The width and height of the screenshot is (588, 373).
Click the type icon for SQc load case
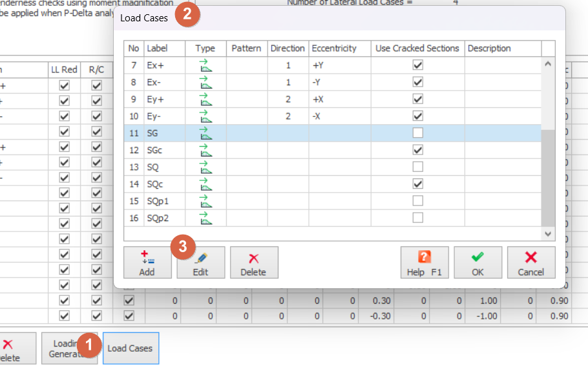205,184
